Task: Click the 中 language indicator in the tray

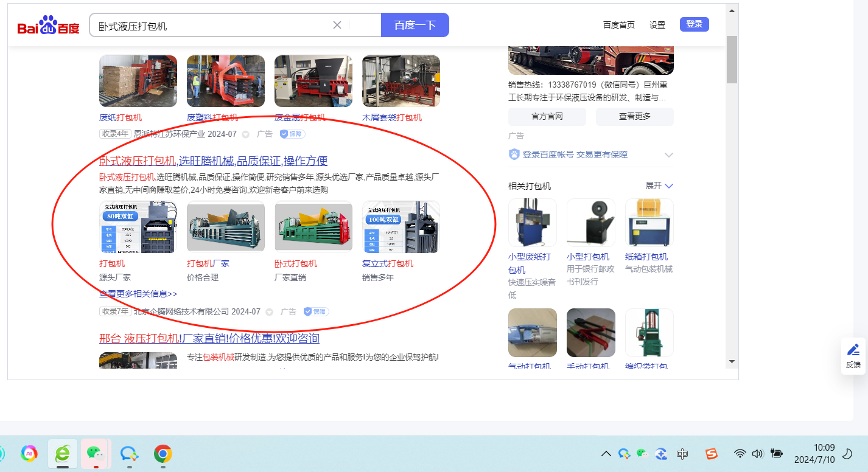Action: 682,454
